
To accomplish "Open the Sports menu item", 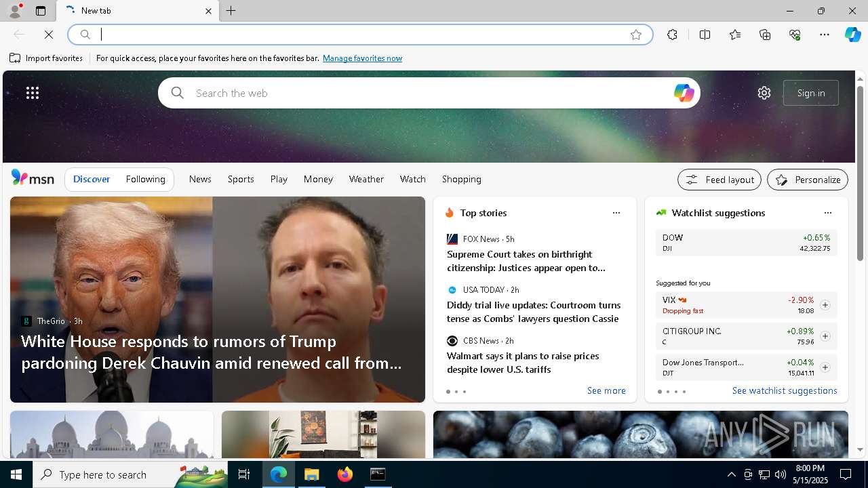I will point(241,179).
